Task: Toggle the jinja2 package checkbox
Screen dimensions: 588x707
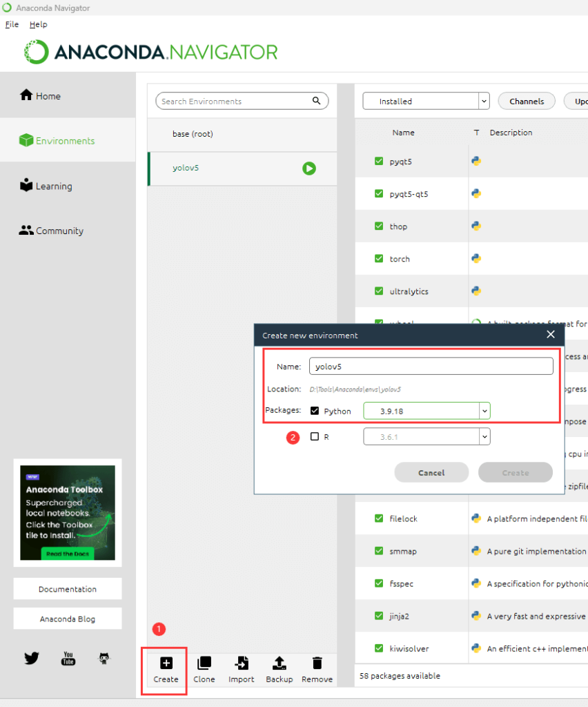Action: (x=379, y=616)
